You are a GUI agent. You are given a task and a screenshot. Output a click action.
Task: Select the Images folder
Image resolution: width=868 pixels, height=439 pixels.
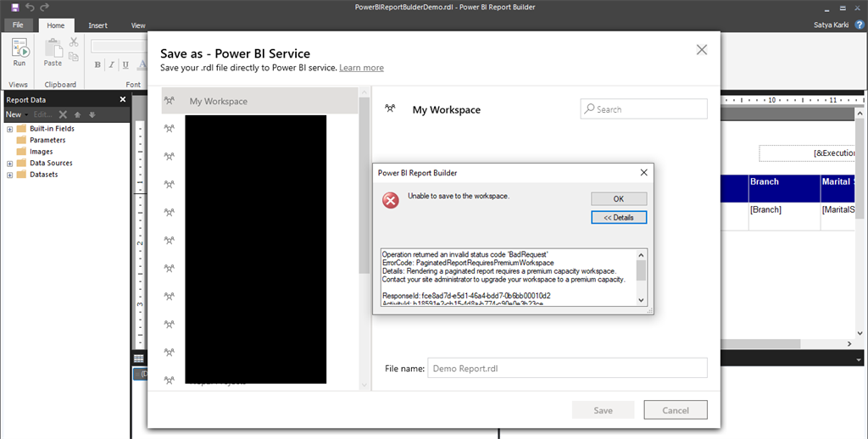35,152
